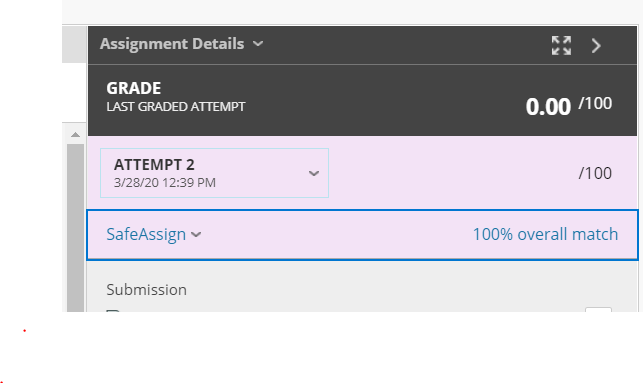Open the ATTEMPT 2 dropdown box
This screenshot has height=383, width=643.
pos(214,173)
